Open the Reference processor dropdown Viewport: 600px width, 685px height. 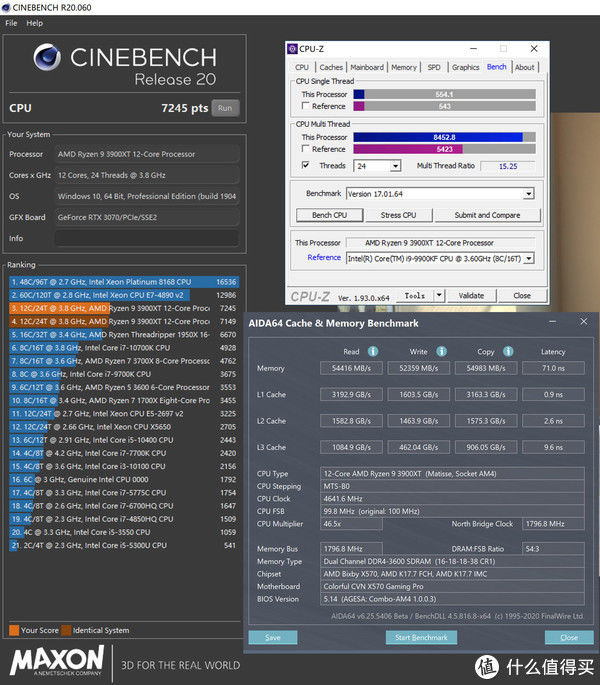pos(529,258)
